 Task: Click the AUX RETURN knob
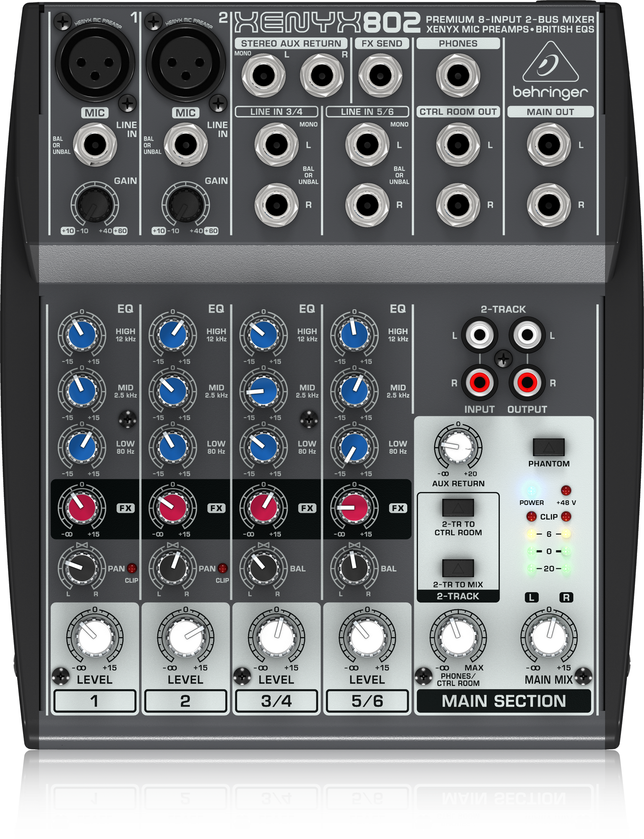point(458,447)
